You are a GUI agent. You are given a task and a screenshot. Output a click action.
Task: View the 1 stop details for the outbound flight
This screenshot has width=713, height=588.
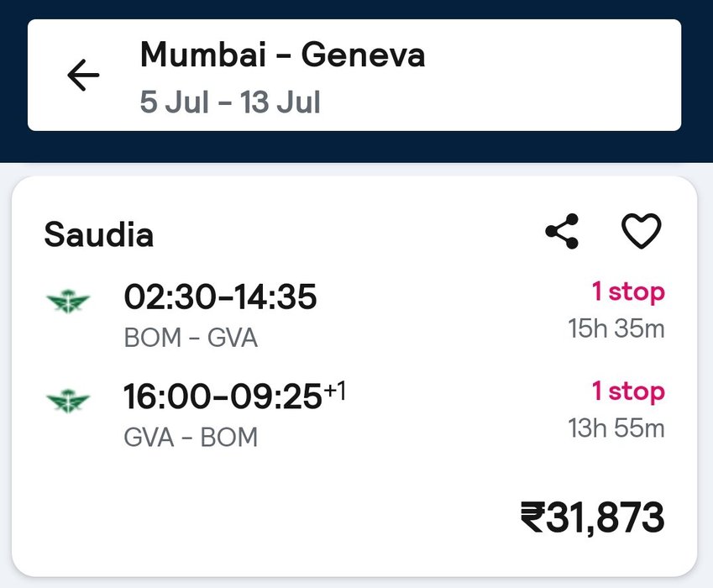pos(627,292)
